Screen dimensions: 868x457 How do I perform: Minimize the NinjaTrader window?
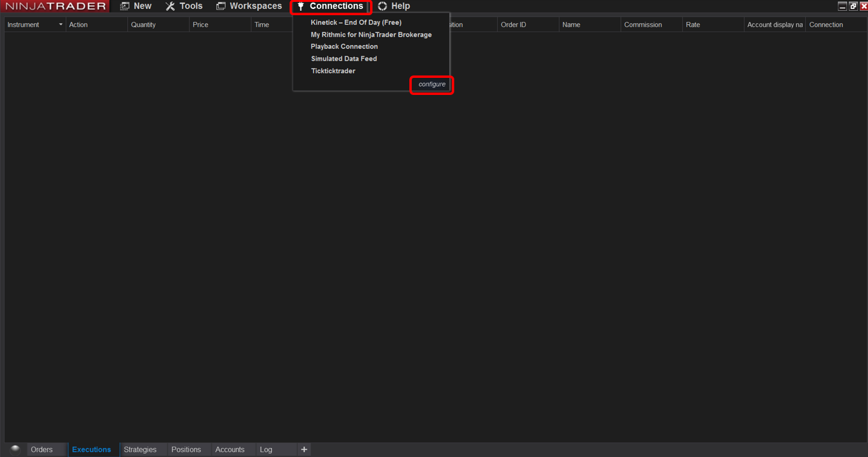842,6
